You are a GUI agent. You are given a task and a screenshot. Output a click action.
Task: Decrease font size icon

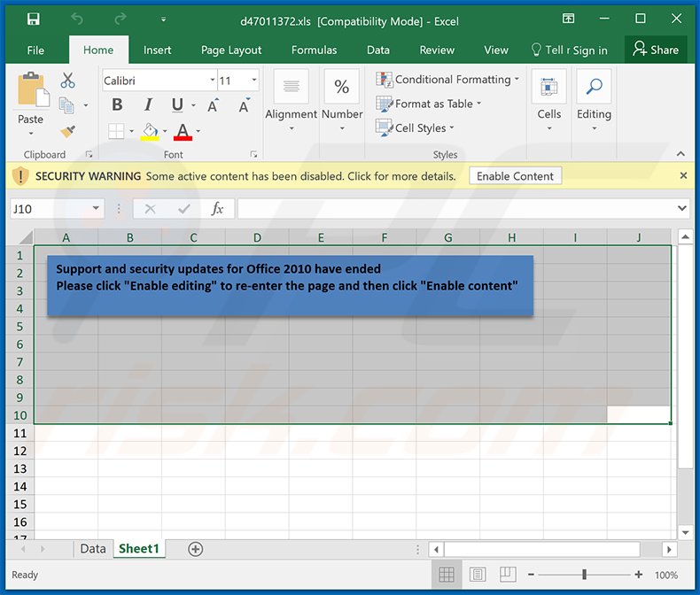coord(245,105)
